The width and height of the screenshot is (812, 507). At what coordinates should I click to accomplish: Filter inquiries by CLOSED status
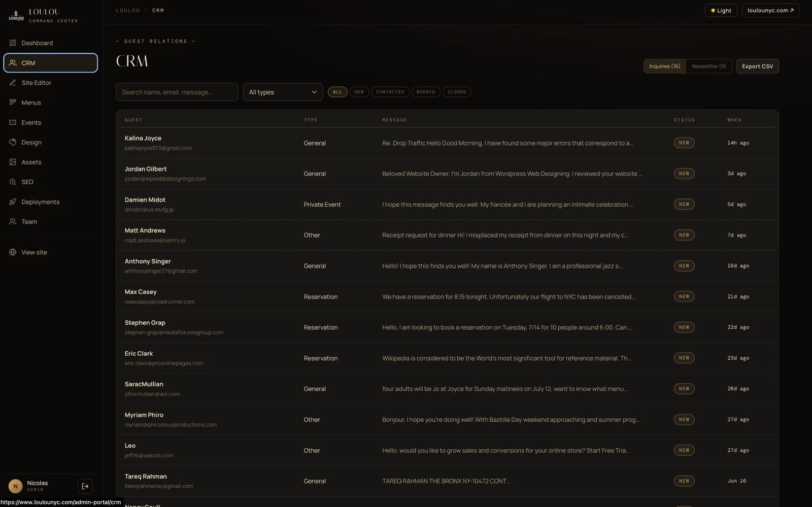457,92
